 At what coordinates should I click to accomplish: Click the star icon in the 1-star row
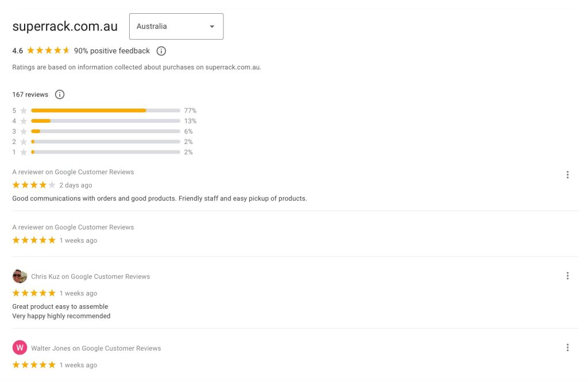coord(23,152)
